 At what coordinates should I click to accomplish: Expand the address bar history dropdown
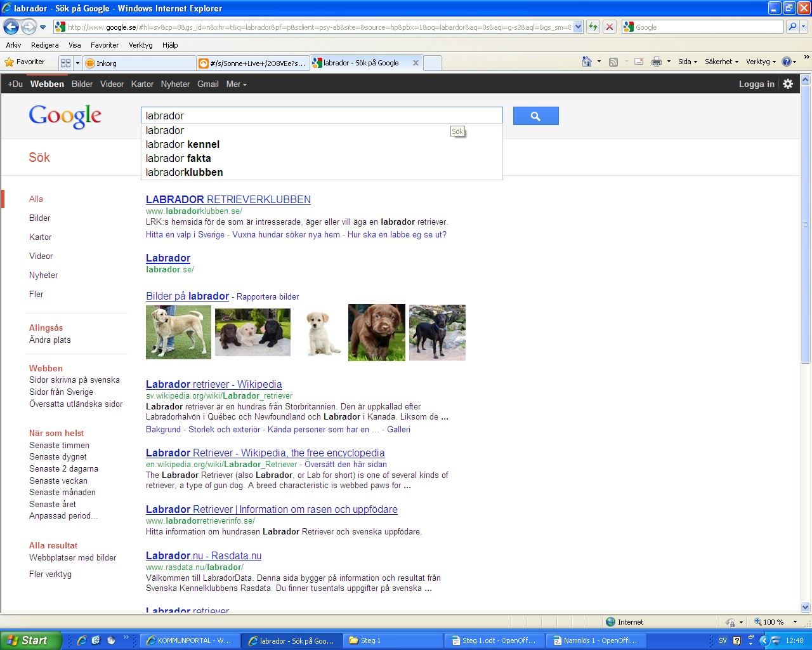pyautogui.click(x=578, y=27)
